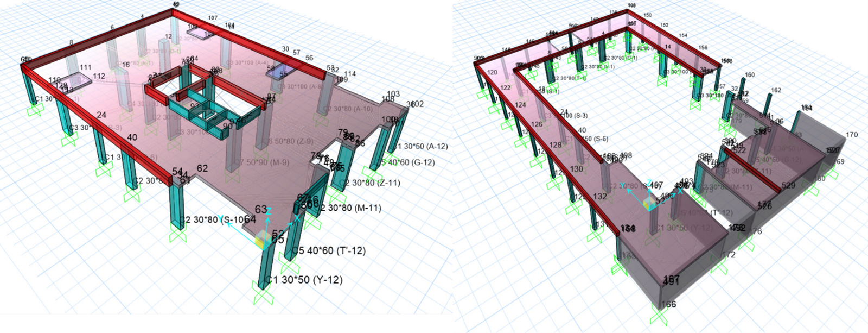
Task: Click the "30*50 (A-12)" label in left model
Action: tap(425, 146)
